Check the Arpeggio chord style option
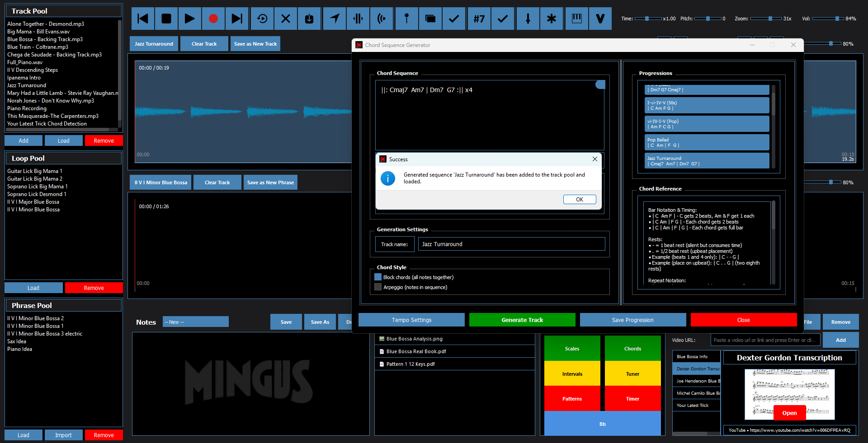This screenshot has height=443, width=868. (x=378, y=287)
